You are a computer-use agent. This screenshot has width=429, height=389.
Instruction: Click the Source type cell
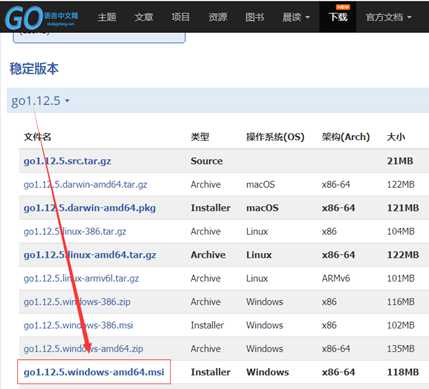coord(206,161)
